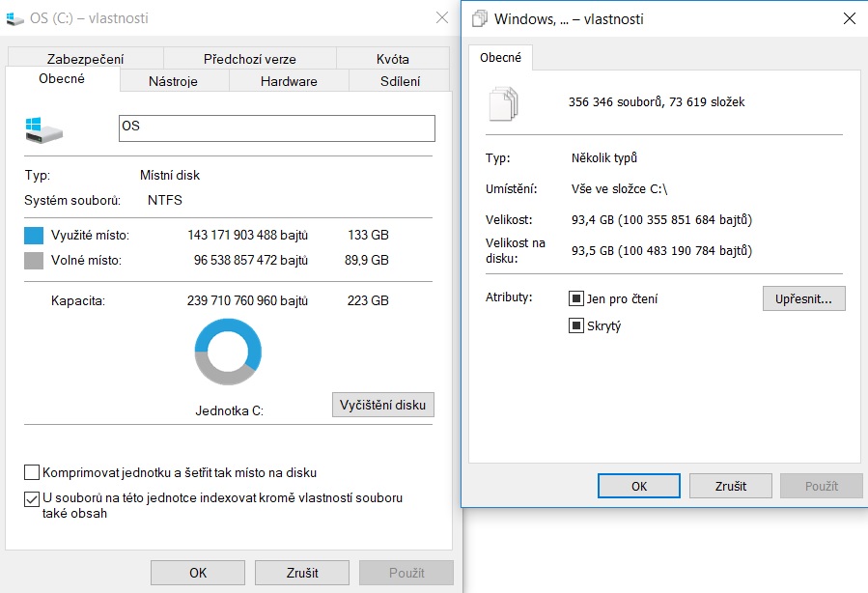The image size is (868, 593).
Task: Click the text "143 171 903 488 bajtů"
Action: click(247, 235)
